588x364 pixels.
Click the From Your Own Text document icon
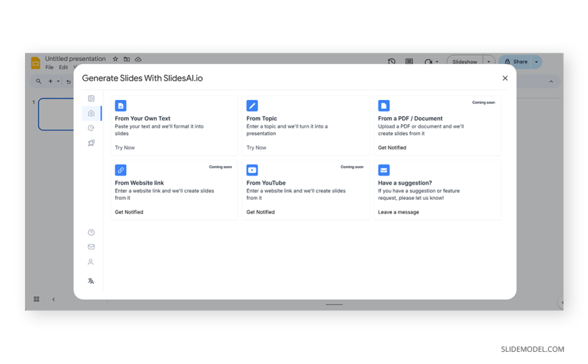point(120,106)
